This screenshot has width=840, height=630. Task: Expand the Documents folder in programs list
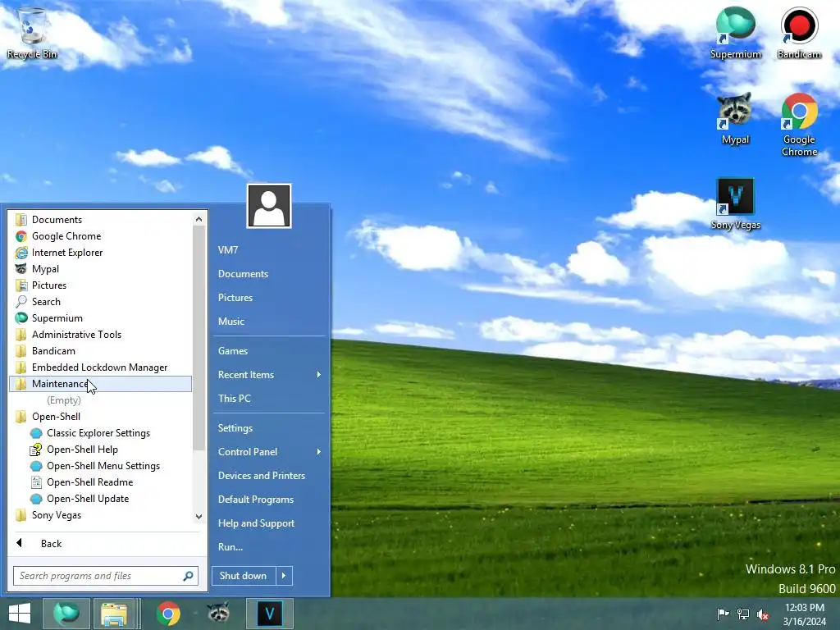[x=101, y=220]
